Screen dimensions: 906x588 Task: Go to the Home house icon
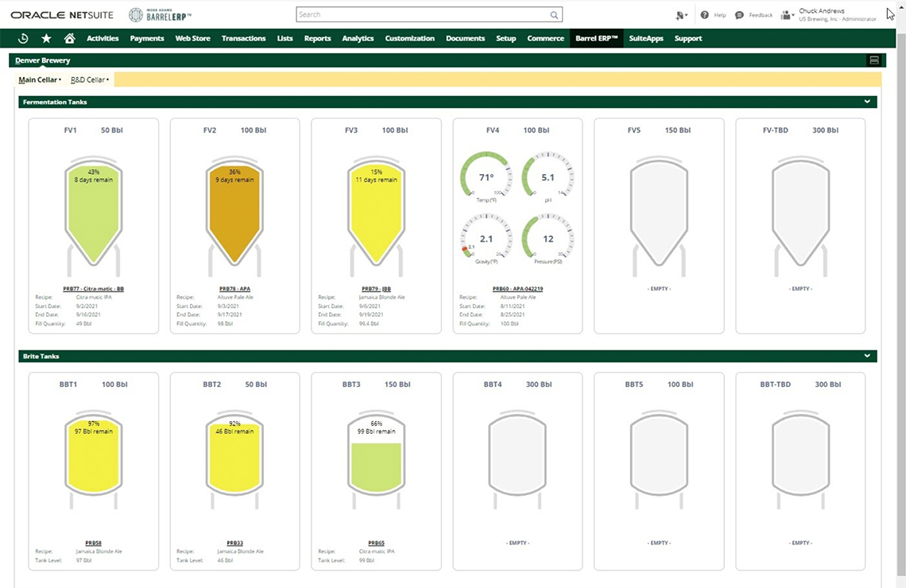tap(69, 38)
